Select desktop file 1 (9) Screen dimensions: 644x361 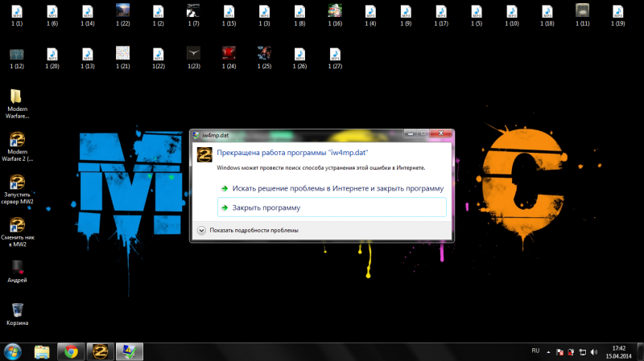click(406, 15)
